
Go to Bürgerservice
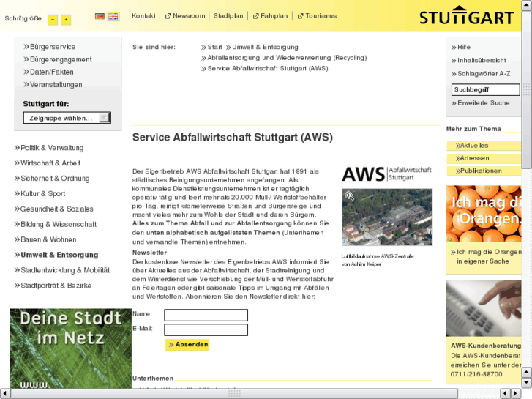coord(50,47)
